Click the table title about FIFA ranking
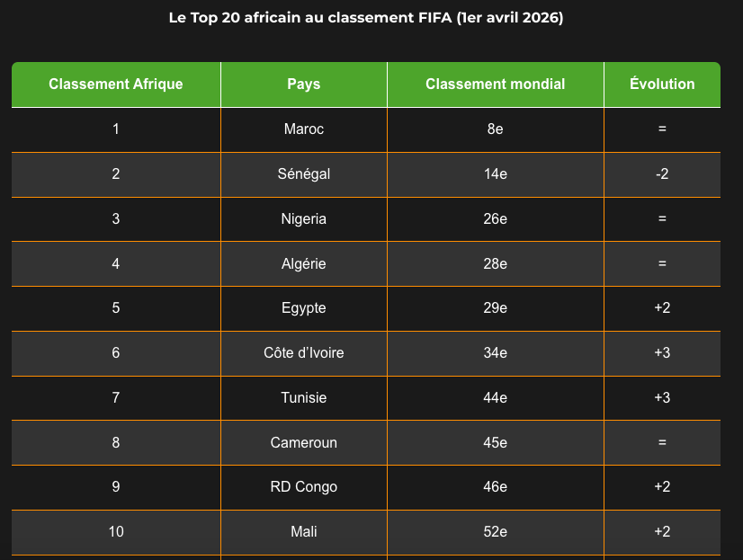The height and width of the screenshot is (560, 743). click(366, 18)
